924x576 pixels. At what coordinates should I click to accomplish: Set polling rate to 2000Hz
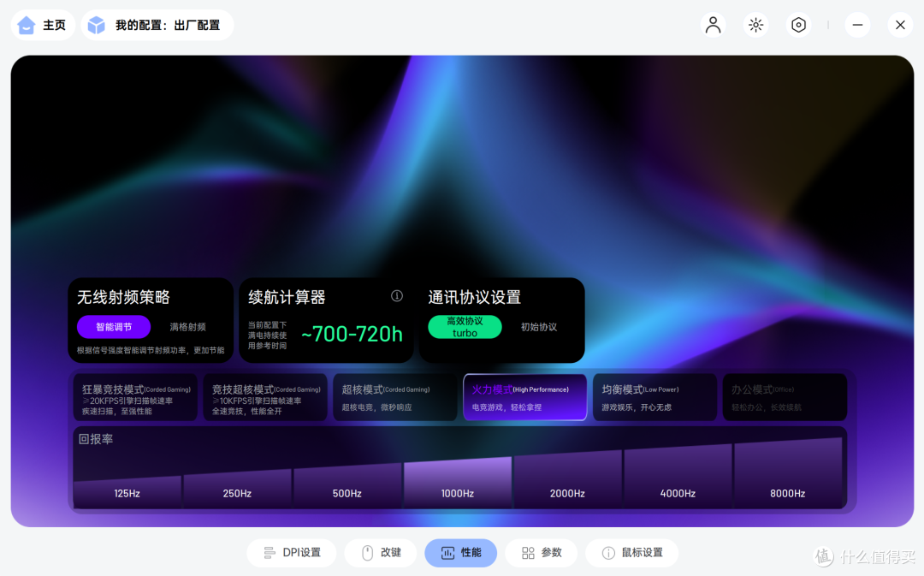click(567, 480)
